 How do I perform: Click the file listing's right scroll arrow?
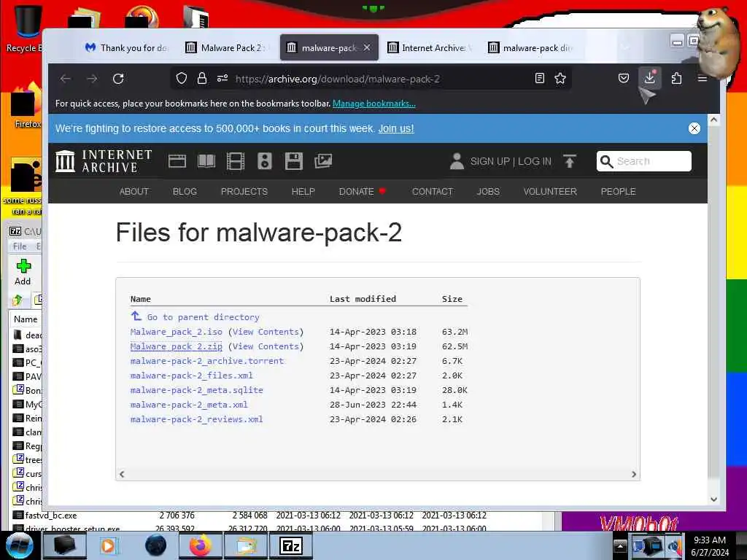pyautogui.click(x=634, y=474)
